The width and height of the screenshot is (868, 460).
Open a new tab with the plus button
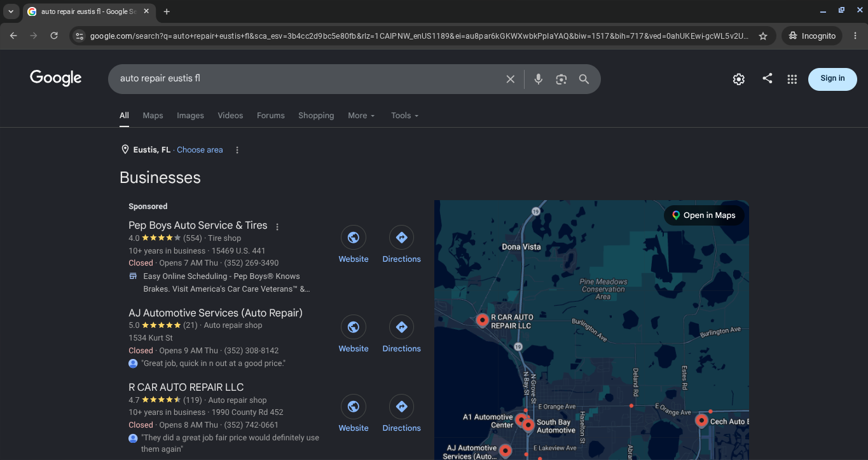(167, 11)
